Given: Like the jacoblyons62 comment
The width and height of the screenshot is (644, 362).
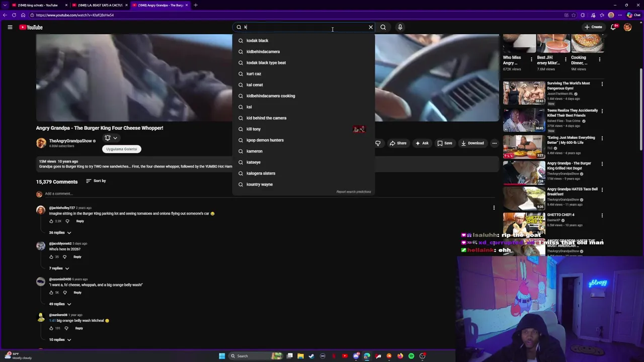Looking at the screenshot, I should [x=51, y=257].
